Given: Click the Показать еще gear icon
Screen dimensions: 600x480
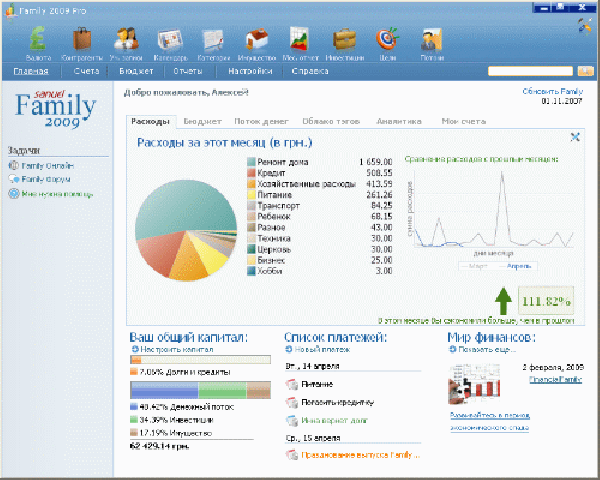Looking at the screenshot, I should 453,349.
